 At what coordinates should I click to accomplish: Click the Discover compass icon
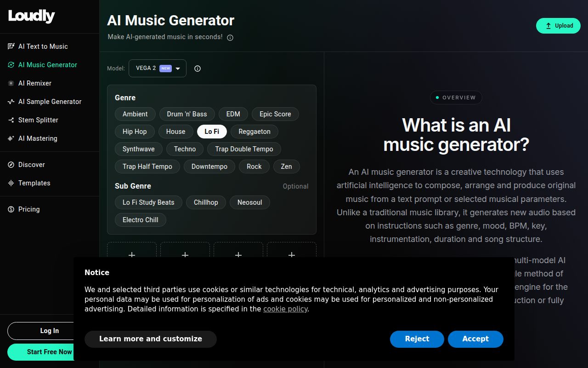tap(11, 165)
